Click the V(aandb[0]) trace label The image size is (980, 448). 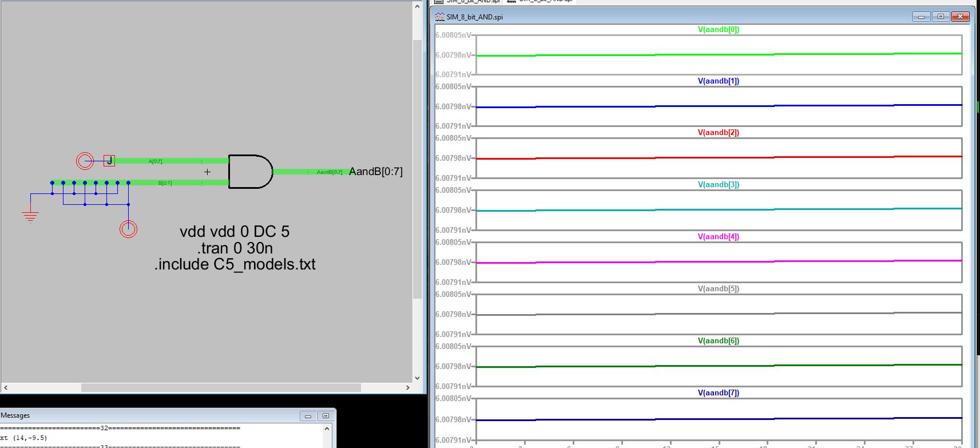719,29
